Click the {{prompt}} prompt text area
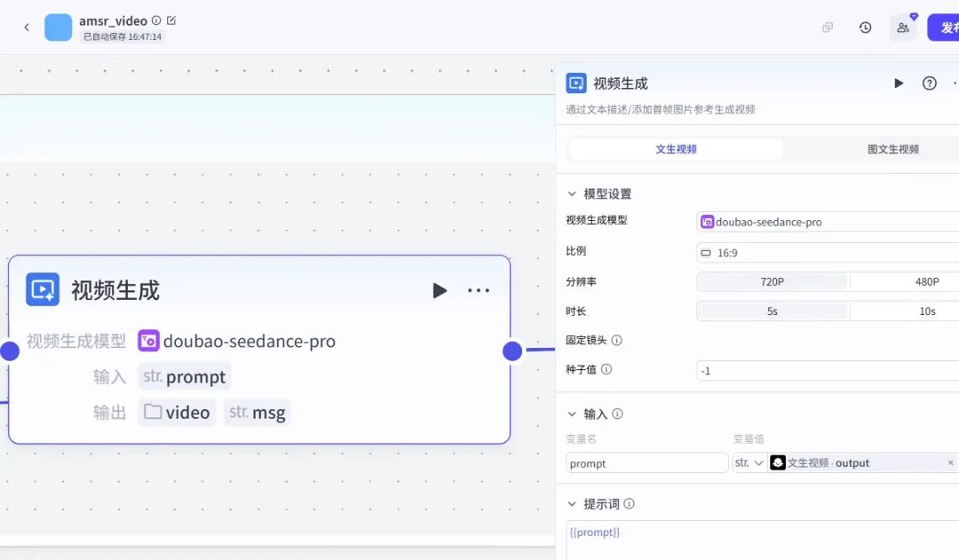Viewport: 959px width, 560px height. [x=762, y=540]
